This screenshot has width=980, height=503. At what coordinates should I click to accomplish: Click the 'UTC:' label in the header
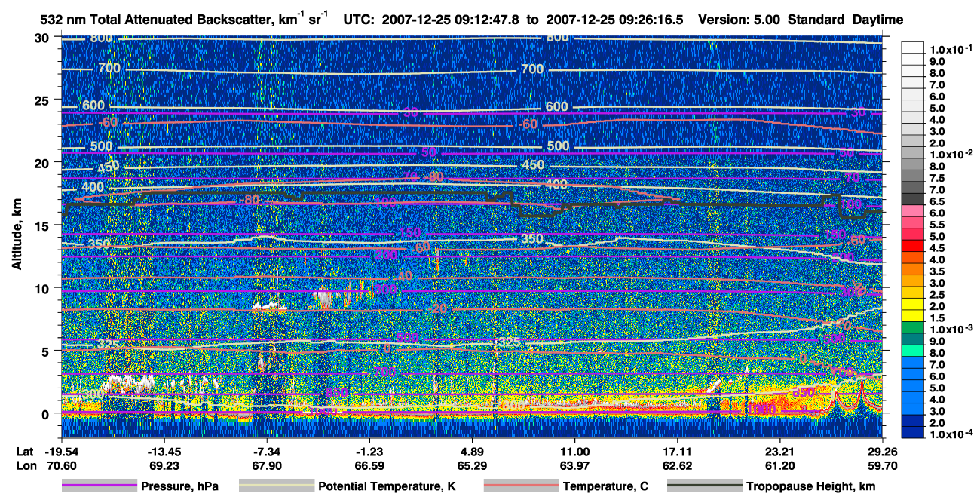click(359, 20)
